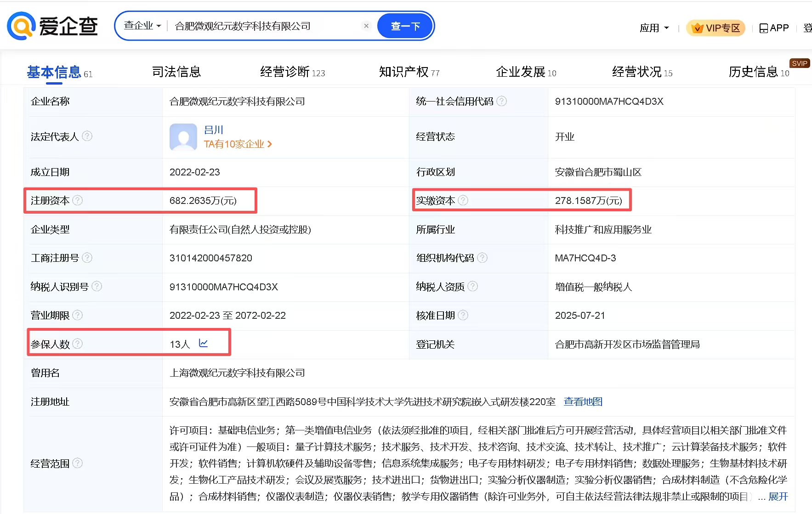Click the help icon beside 实缴资本
Image resolution: width=812 pixels, height=514 pixels.
click(x=463, y=200)
